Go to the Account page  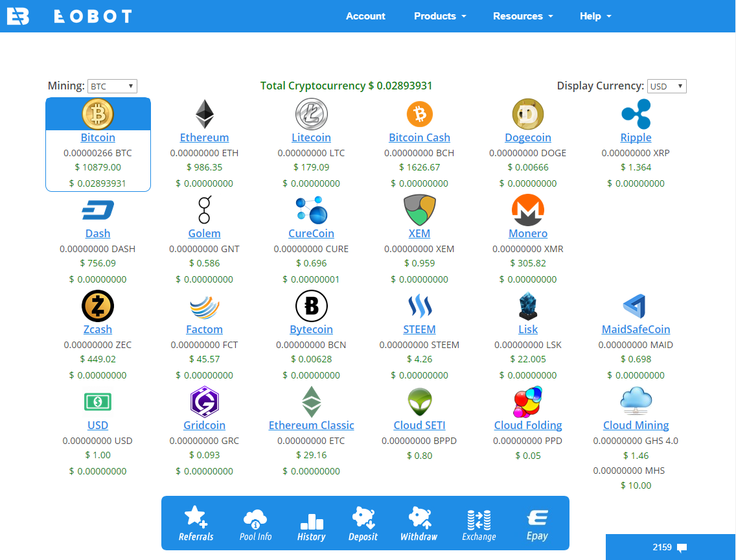[x=365, y=16]
